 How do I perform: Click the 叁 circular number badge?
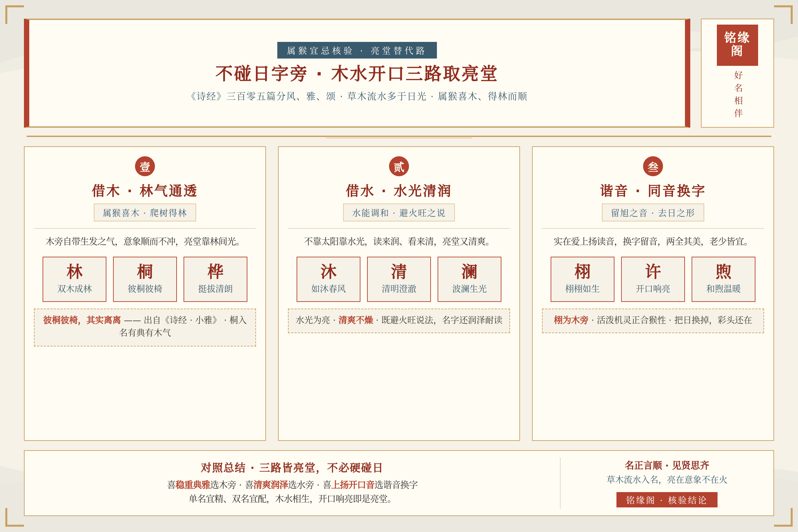[653, 166]
